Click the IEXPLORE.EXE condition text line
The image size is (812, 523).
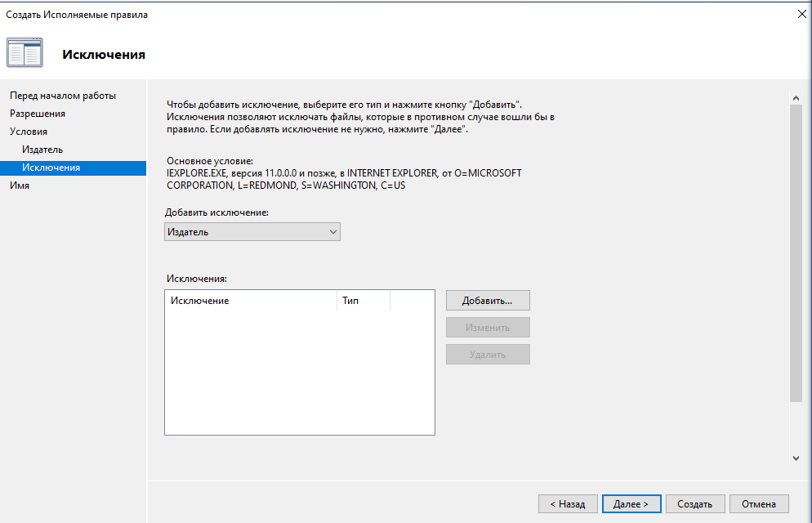[x=344, y=179]
